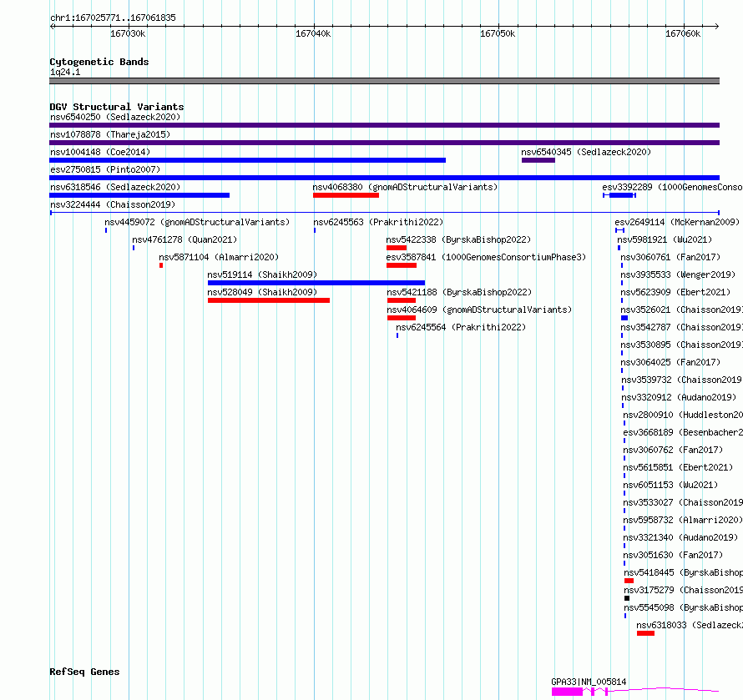Click nsv4064609 (gnomADStructuralVariants) label
Viewport: 743px width, 700px height.
pyautogui.click(x=479, y=310)
